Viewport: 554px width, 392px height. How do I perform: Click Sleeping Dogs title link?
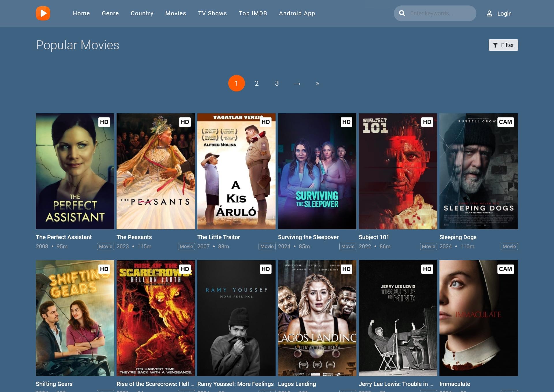(458, 237)
